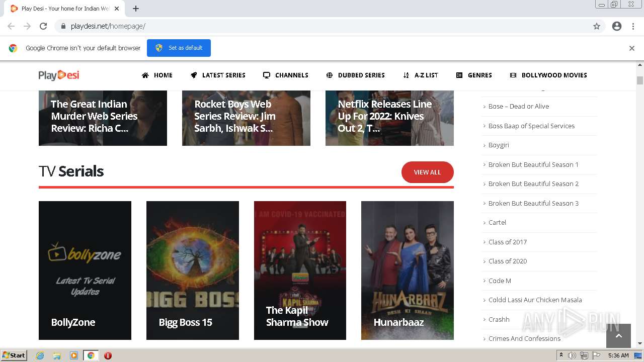Screen dimensions: 644x362
Task: Open the Dubbed Series menu
Action: point(356,75)
